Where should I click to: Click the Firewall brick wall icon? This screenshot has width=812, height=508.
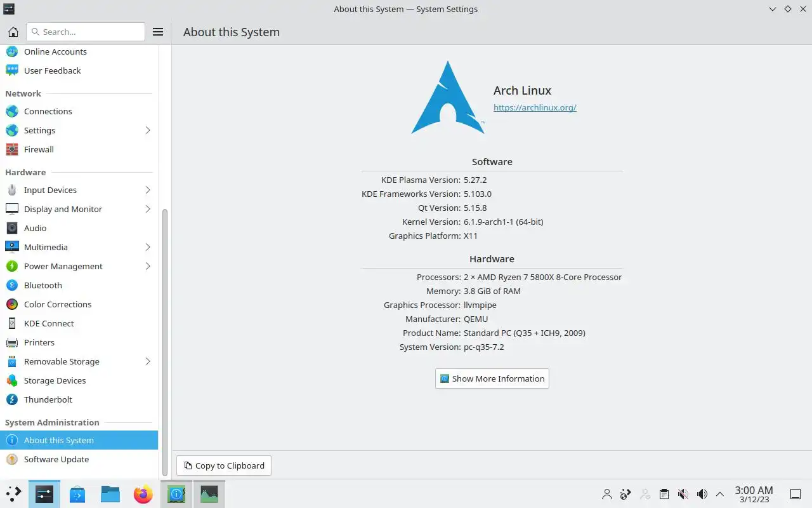(12, 149)
